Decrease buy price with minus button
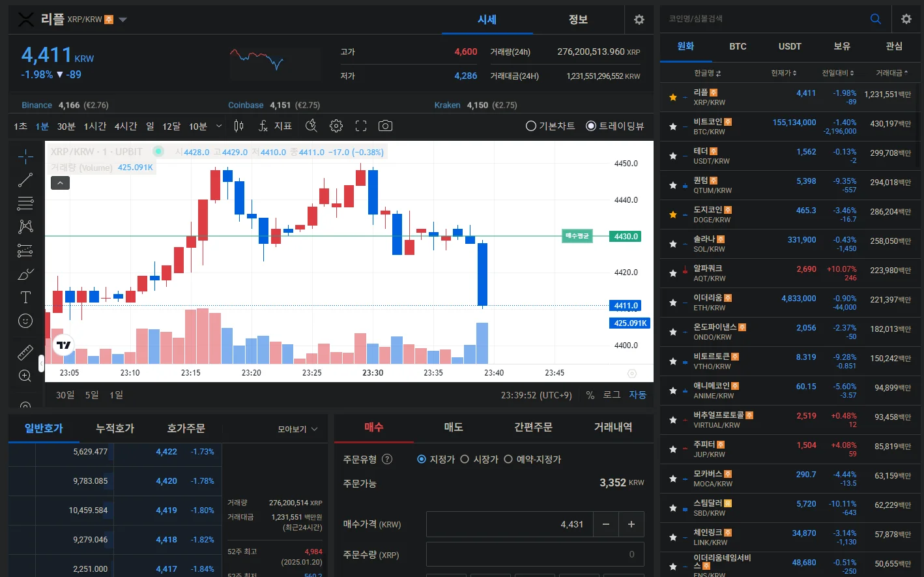The image size is (924, 577). coord(606,524)
